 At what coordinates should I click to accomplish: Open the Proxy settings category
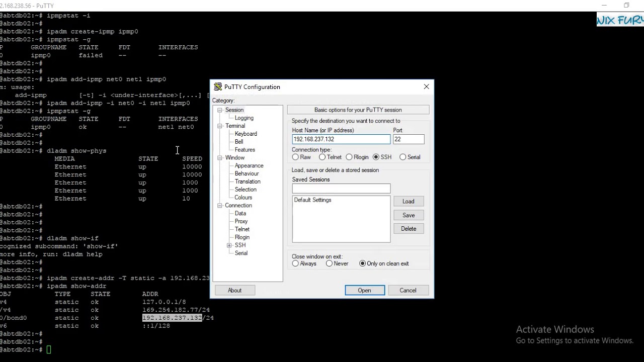pyautogui.click(x=241, y=221)
